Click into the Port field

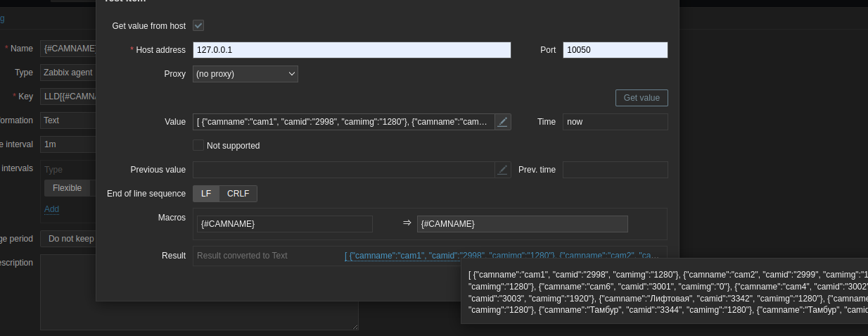pyautogui.click(x=615, y=50)
